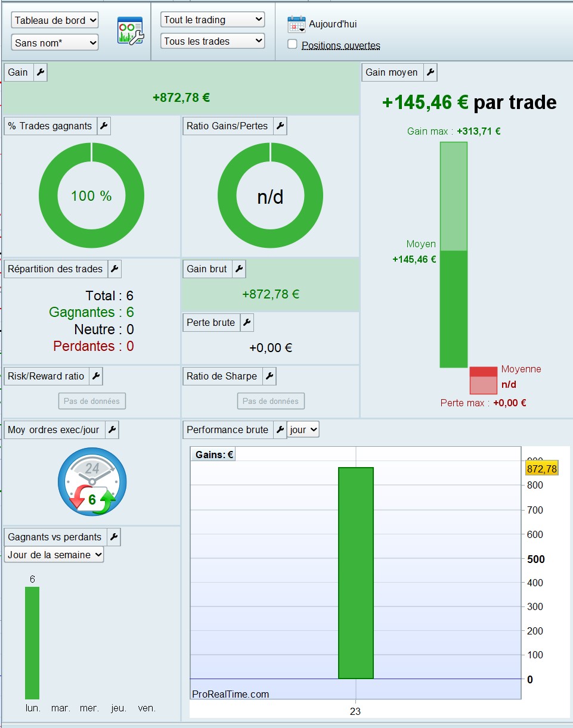Open the Jour de la semaine dropdown
The width and height of the screenshot is (573, 728).
(54, 555)
